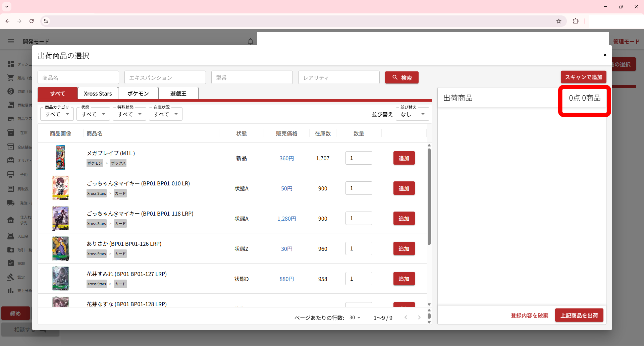644x346 pixels.
Task: Click the notification bell icon
Action: [250, 41]
